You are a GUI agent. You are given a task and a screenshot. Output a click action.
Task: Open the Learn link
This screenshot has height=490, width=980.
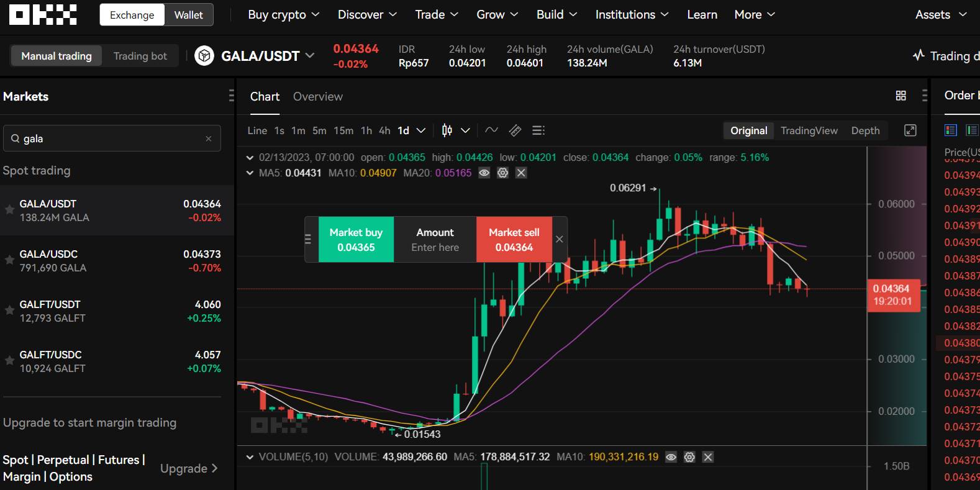click(702, 15)
